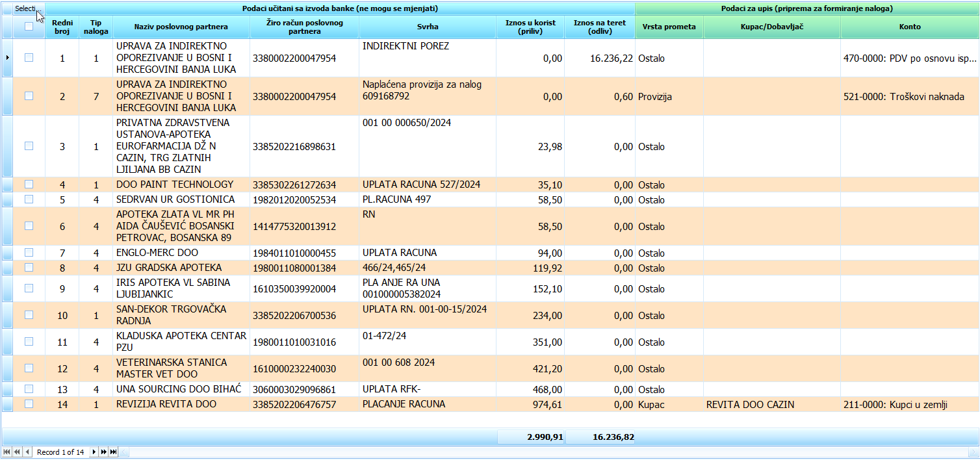Sort by Naziv poslovnog partnera column header
This screenshot has height=460, width=980.
[x=181, y=27]
